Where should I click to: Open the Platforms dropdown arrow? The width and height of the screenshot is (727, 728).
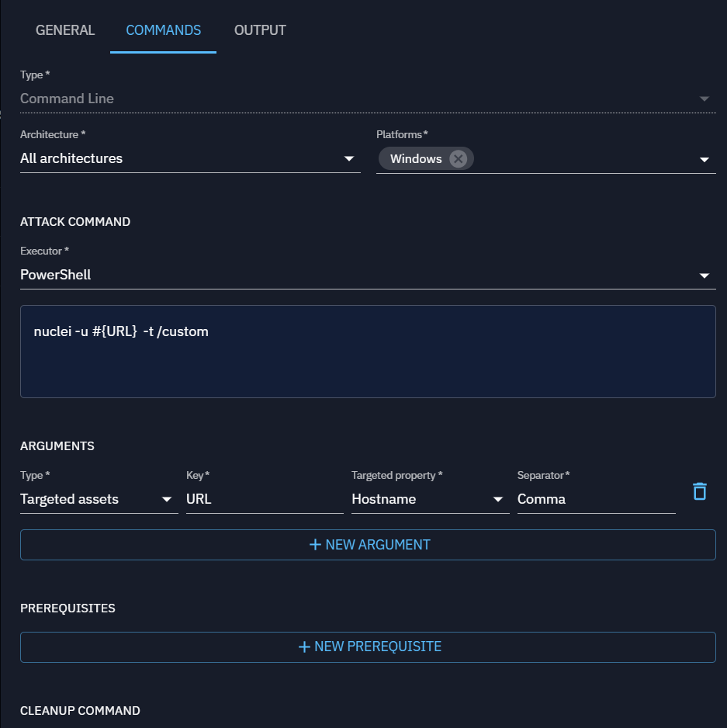click(704, 159)
